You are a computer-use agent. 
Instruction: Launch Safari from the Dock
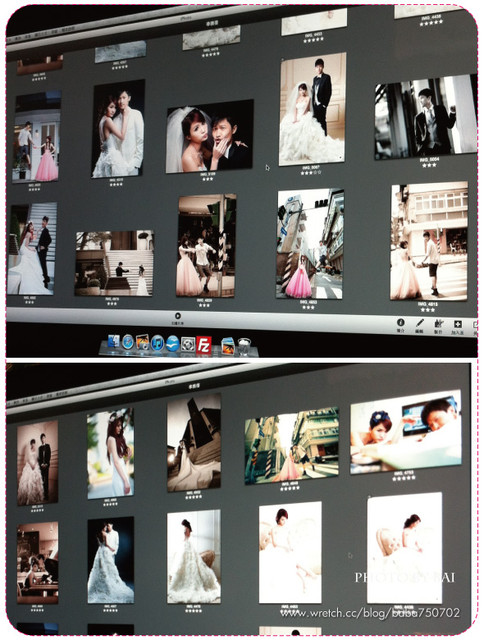click(128, 342)
